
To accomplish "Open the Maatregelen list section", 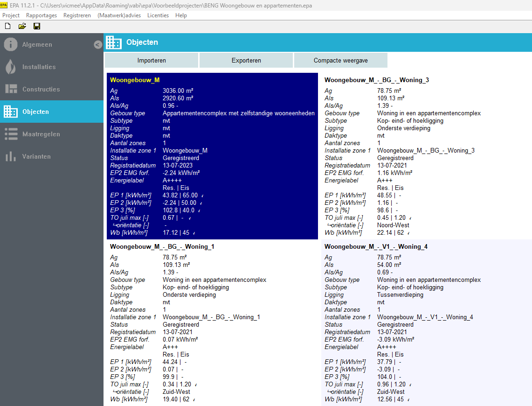I will pos(41,134).
